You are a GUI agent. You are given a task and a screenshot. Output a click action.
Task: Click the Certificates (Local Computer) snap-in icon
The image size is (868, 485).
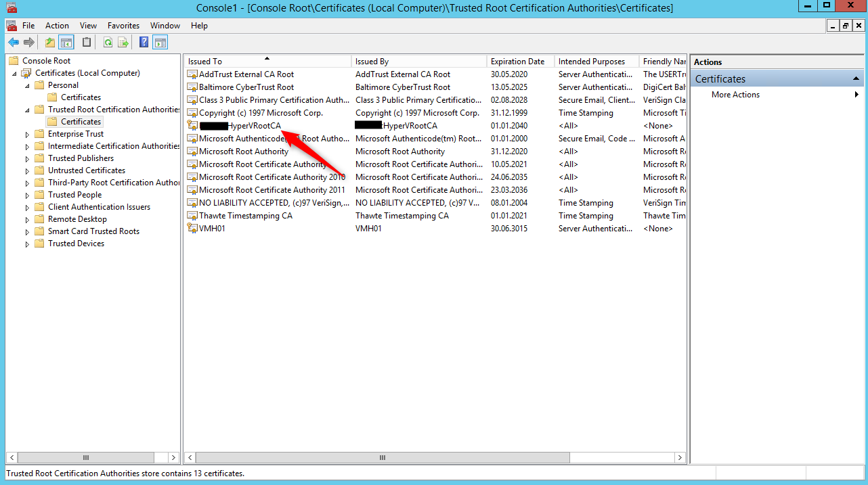(27, 73)
